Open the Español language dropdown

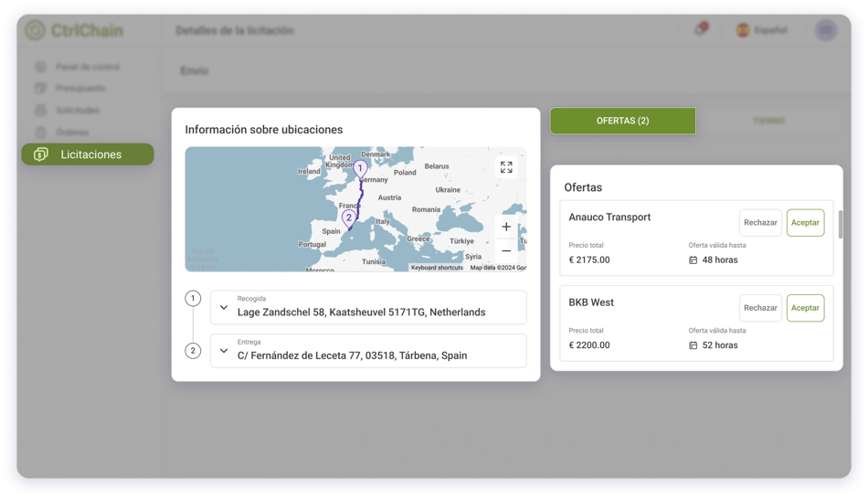[x=762, y=30]
